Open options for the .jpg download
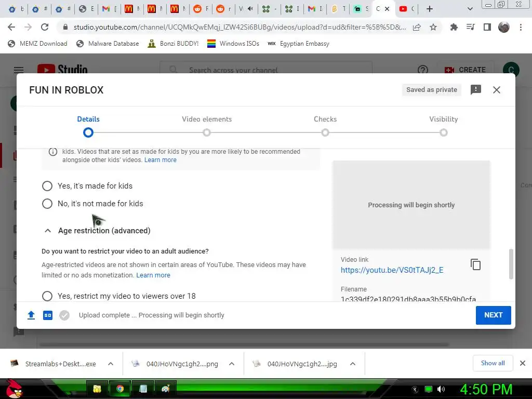This screenshot has width=532, height=399. 353,364
